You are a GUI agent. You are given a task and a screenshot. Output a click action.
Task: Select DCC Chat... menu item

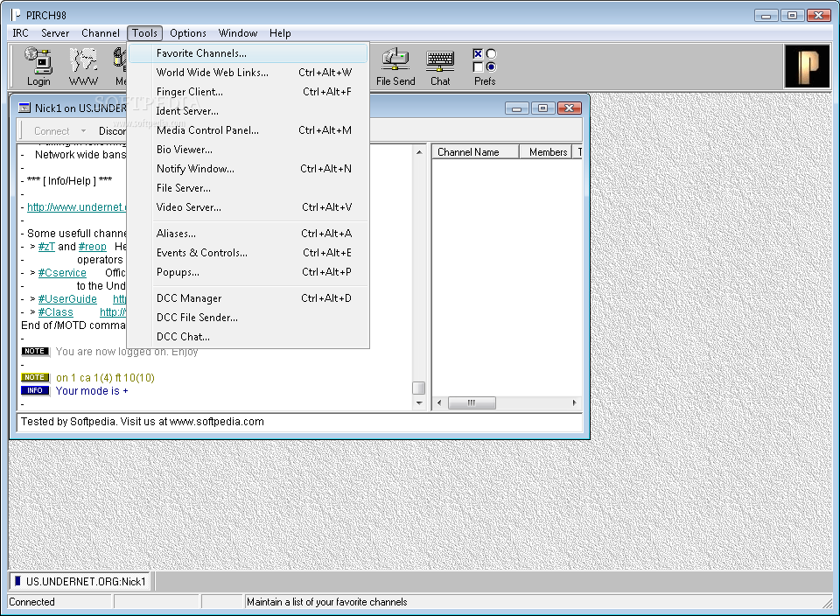coord(248,337)
